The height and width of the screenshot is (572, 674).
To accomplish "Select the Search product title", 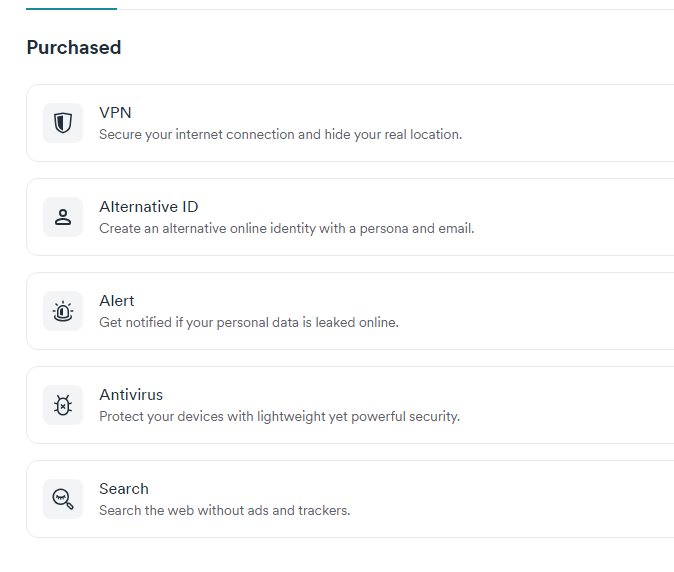I will (x=124, y=489).
